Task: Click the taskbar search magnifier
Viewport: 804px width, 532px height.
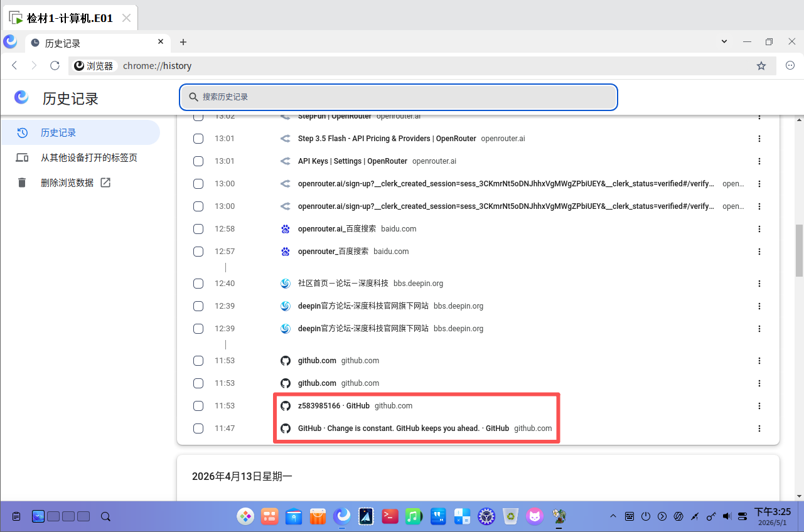Action: (x=105, y=517)
